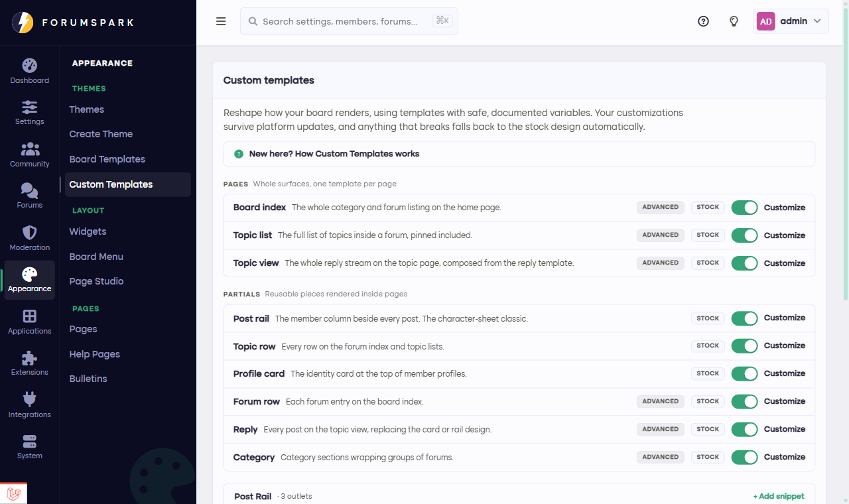Click the hamburger menu icon

pos(221,21)
